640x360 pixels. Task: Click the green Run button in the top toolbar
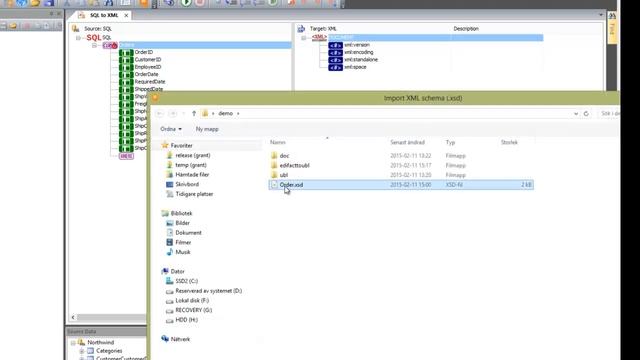186,3
